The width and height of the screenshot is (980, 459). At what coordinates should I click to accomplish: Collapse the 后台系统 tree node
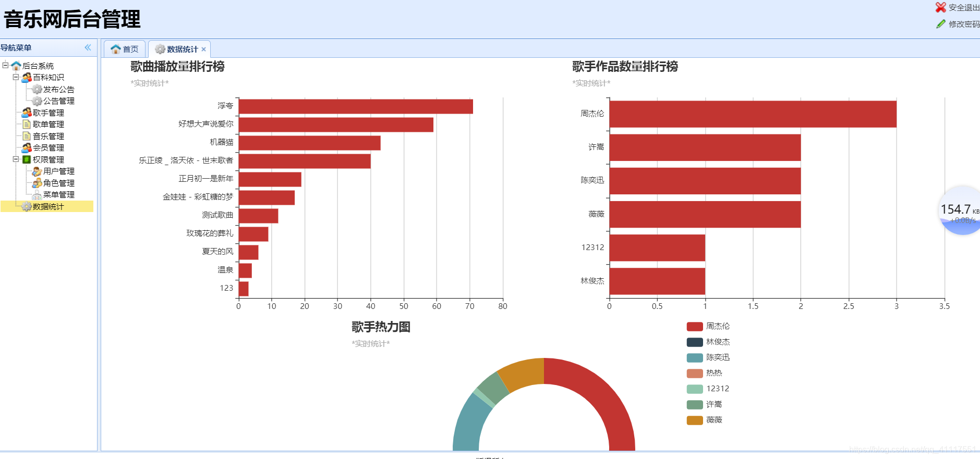(5, 65)
